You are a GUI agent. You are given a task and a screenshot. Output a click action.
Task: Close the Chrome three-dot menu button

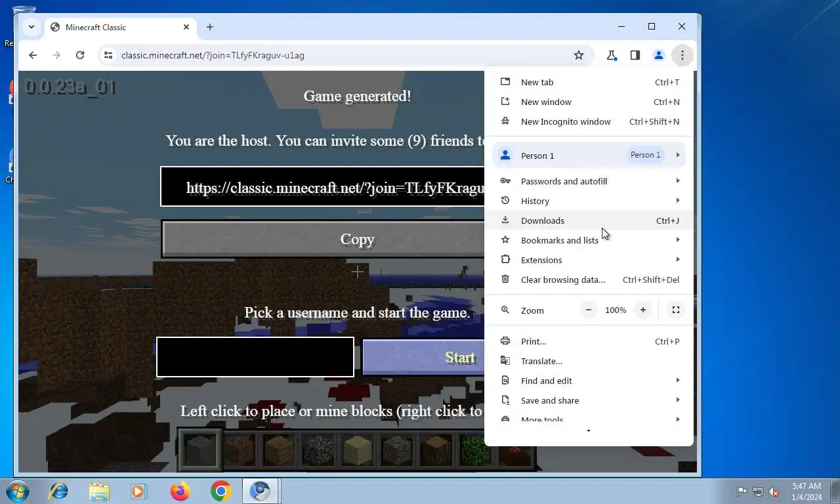(682, 55)
